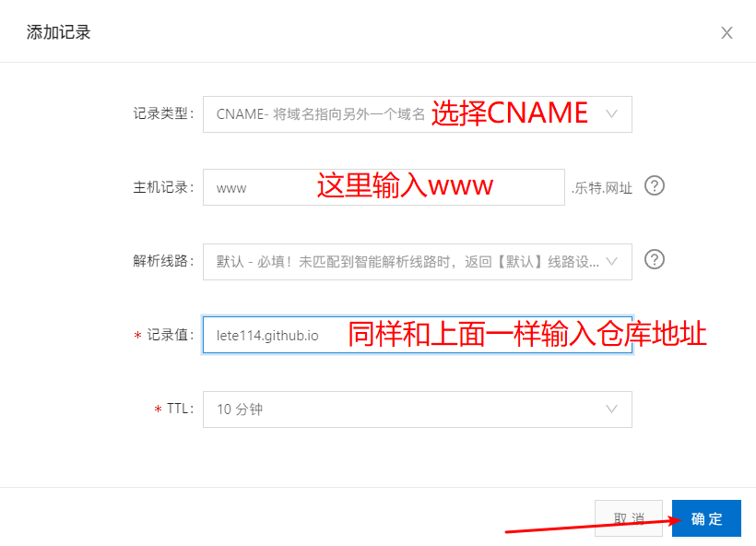Open the help icon beside 主机记录
The width and height of the screenshot is (756, 546).
pyautogui.click(x=655, y=185)
